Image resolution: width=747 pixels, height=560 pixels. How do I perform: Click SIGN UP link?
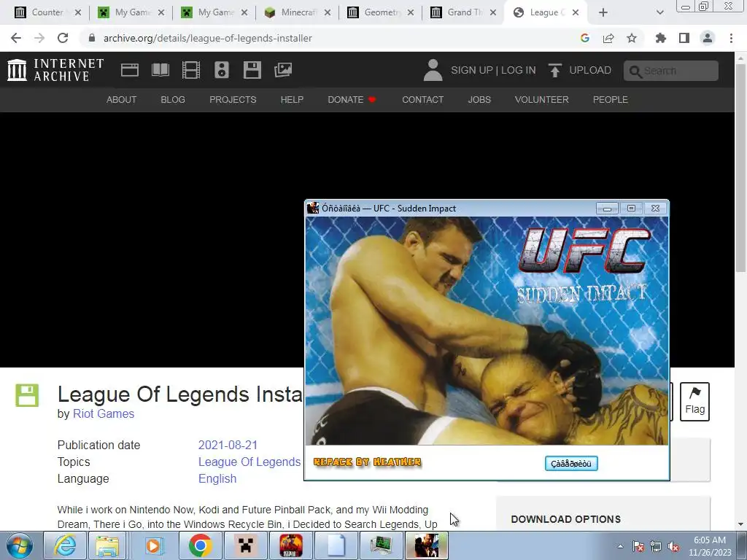(x=472, y=70)
